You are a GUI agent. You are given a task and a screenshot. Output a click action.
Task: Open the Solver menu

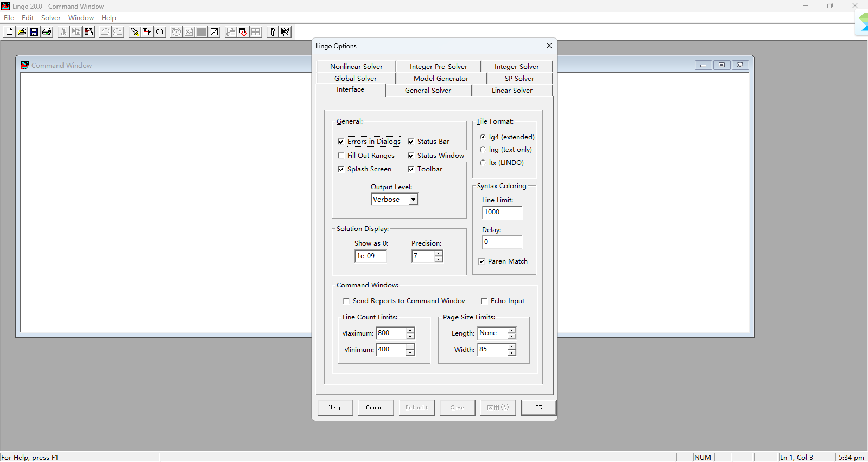[51, 18]
